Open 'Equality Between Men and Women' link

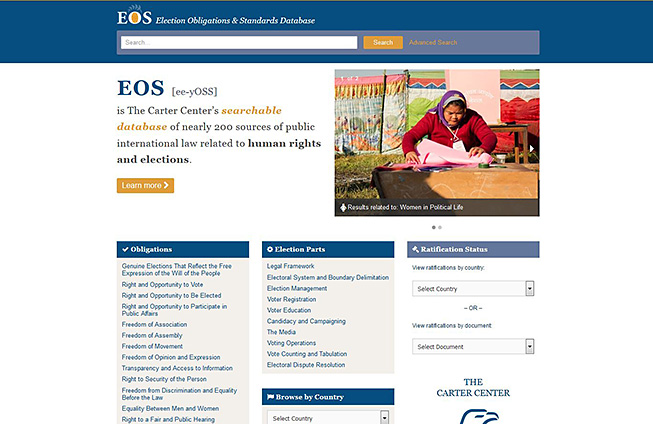(170, 409)
